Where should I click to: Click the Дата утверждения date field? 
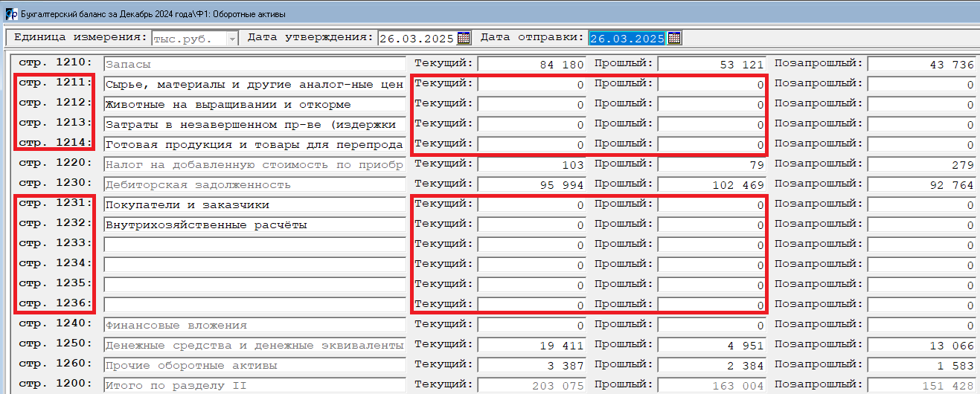pos(417,39)
